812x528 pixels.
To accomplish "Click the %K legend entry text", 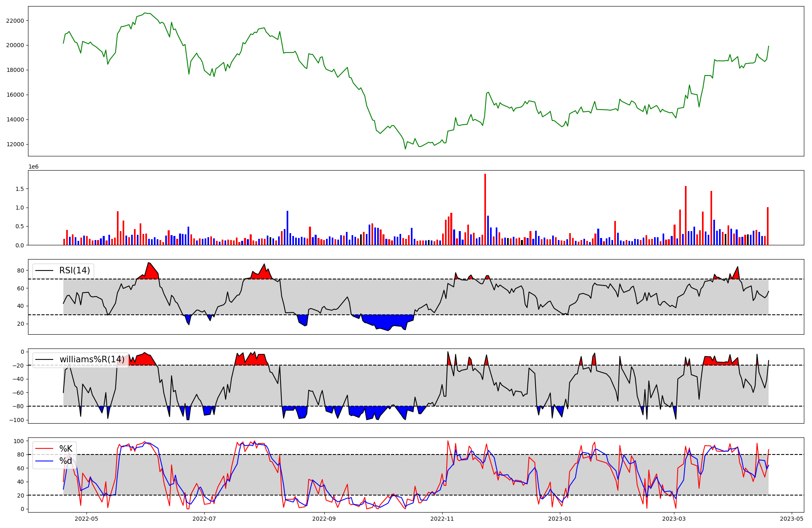I will [66, 449].
